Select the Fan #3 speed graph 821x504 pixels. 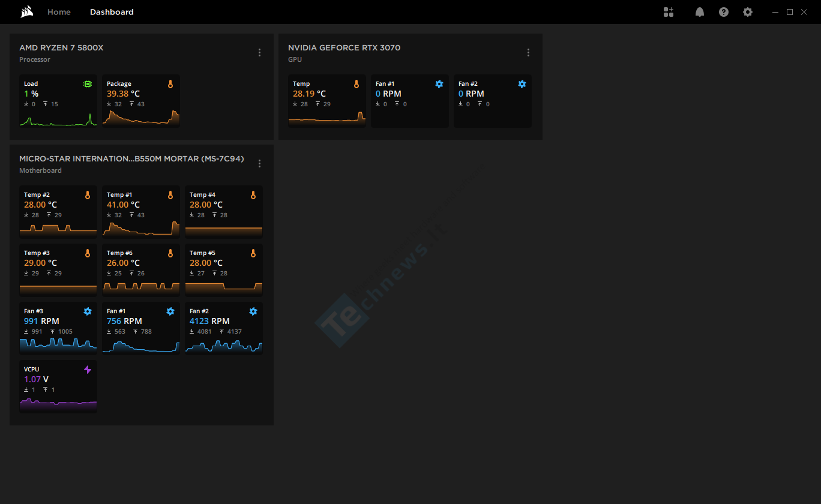pos(58,345)
